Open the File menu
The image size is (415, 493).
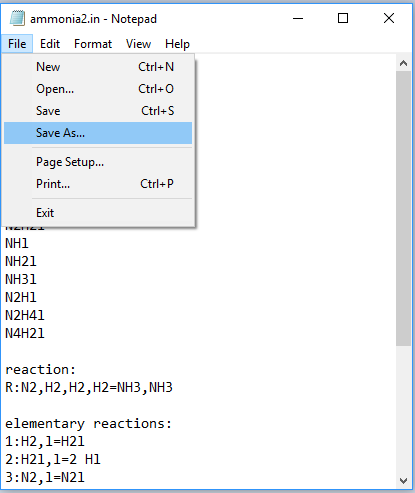[x=17, y=44]
